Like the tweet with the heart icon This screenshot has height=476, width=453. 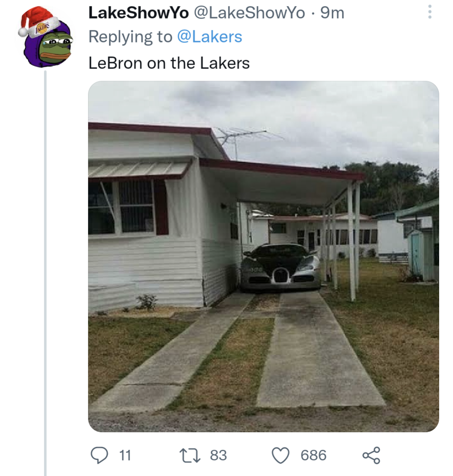click(x=280, y=455)
